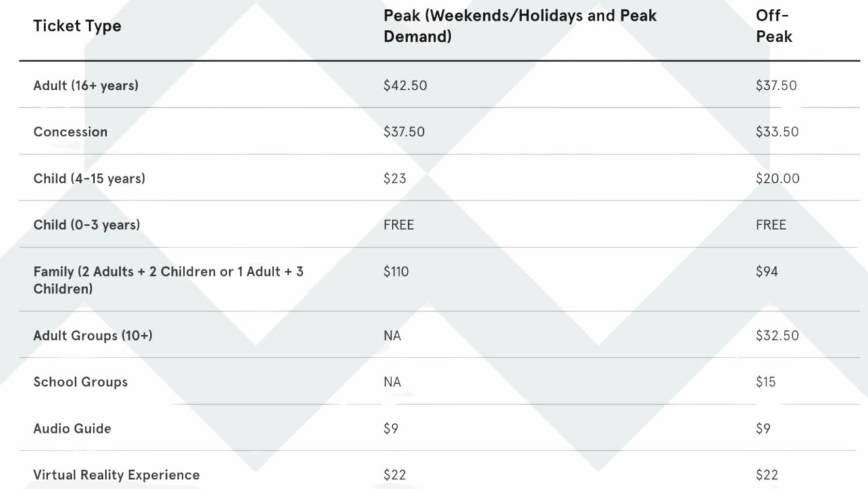Click the Off-Peak column header
The image size is (868, 489).
point(774,26)
